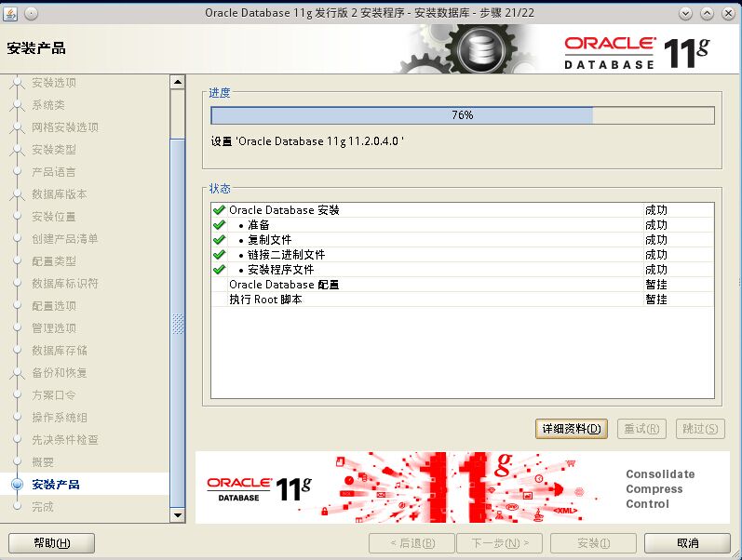Image resolution: width=742 pixels, height=560 pixels.
Task: Select the 准备 status row
Action: click(463, 225)
